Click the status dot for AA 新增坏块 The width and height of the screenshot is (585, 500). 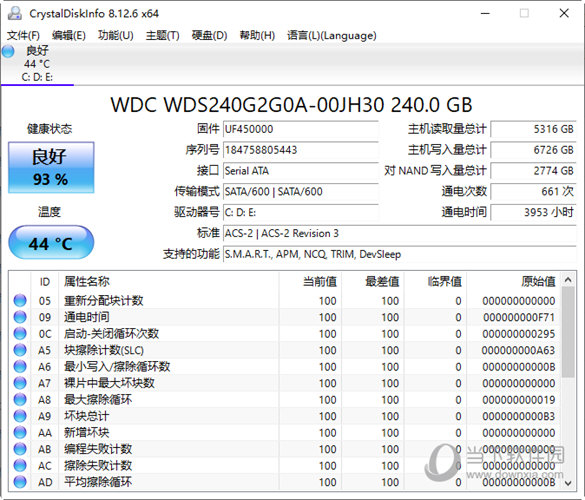click(20, 432)
